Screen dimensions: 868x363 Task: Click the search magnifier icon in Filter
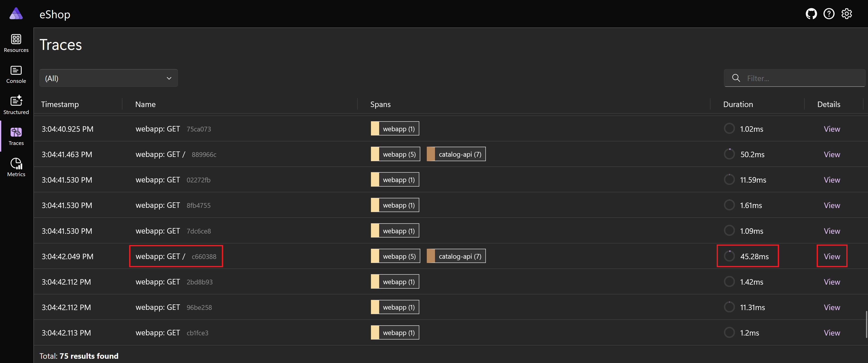[x=736, y=78]
